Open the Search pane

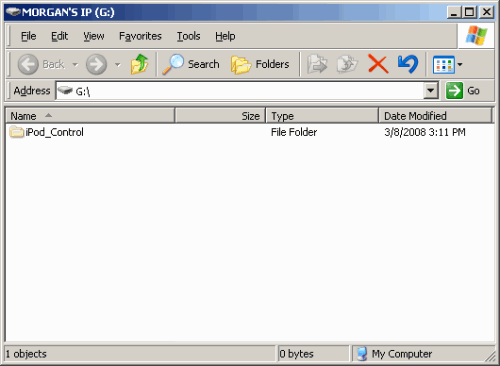pos(191,64)
